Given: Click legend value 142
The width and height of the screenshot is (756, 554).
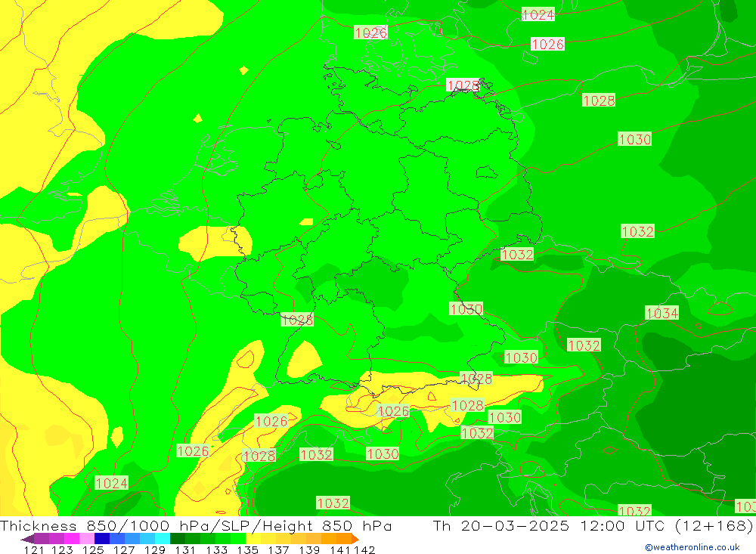Looking at the screenshot, I should [364, 549].
